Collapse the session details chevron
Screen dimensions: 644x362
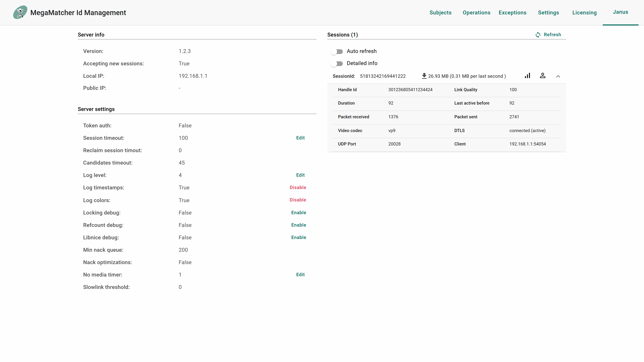[x=558, y=76]
